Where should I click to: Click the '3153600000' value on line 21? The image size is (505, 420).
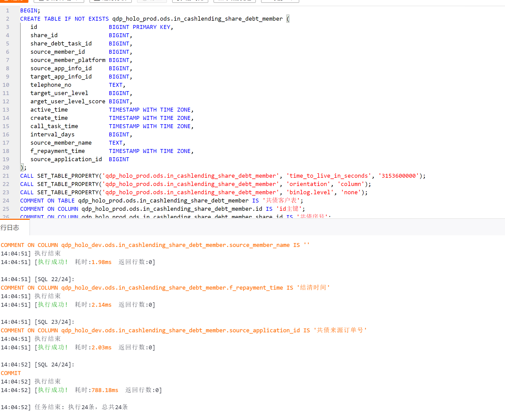398,176
